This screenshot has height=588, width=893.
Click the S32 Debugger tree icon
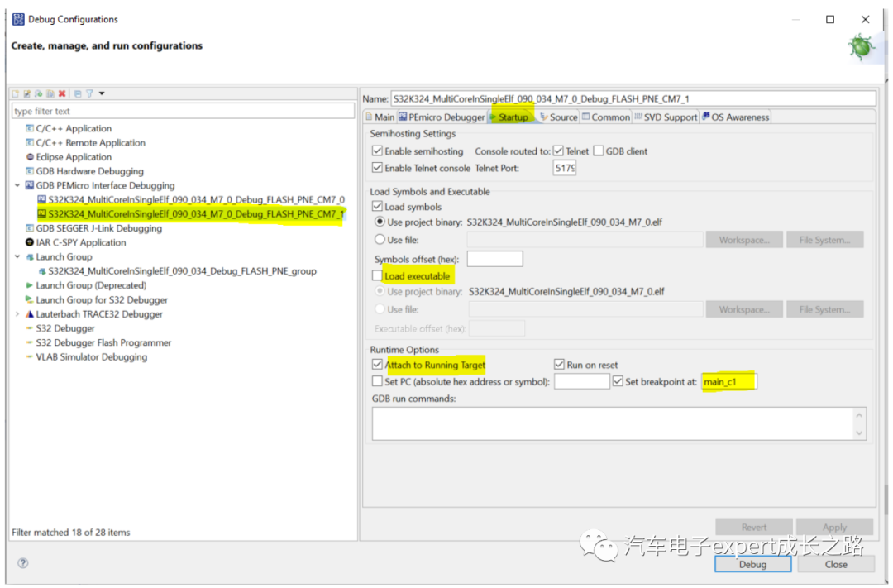pyautogui.click(x=30, y=328)
